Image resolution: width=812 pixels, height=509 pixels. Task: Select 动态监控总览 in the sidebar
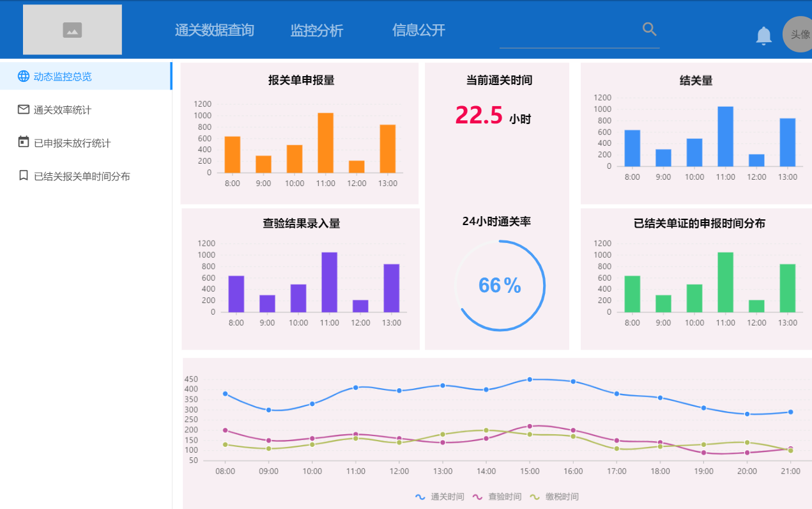click(x=86, y=76)
